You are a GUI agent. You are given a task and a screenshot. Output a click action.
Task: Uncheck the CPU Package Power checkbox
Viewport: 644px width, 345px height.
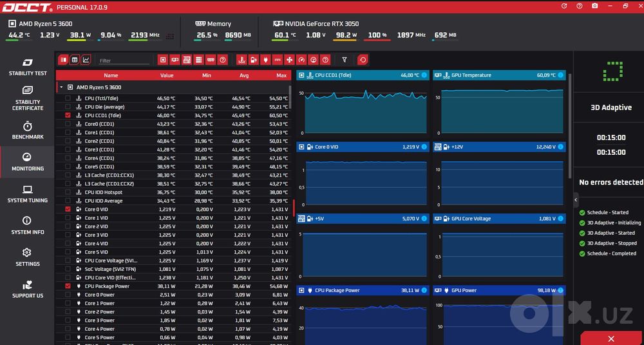pos(68,286)
